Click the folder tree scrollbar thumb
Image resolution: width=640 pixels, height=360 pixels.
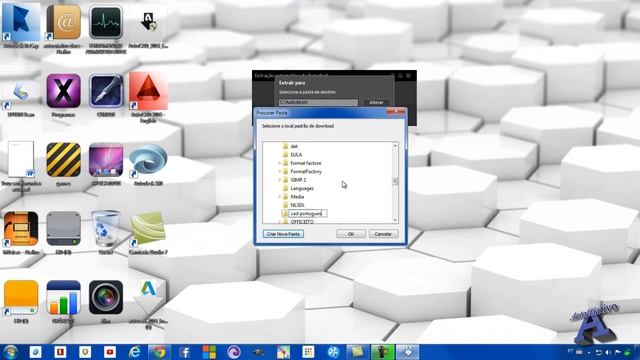tap(395, 181)
